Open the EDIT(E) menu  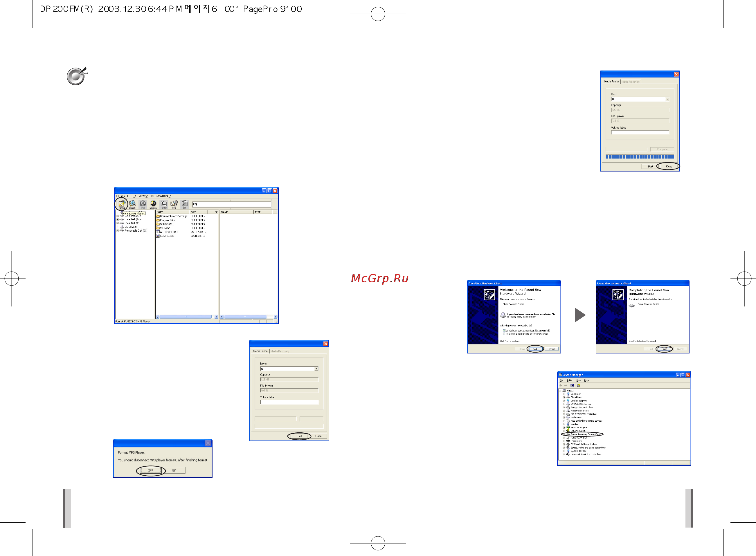point(131,196)
